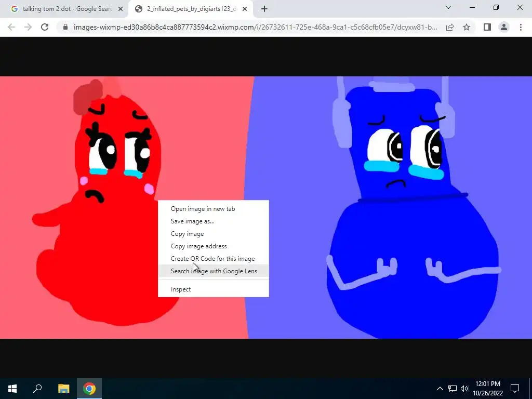Open the volume tray icon
The width and height of the screenshot is (532, 399).
[464, 389]
